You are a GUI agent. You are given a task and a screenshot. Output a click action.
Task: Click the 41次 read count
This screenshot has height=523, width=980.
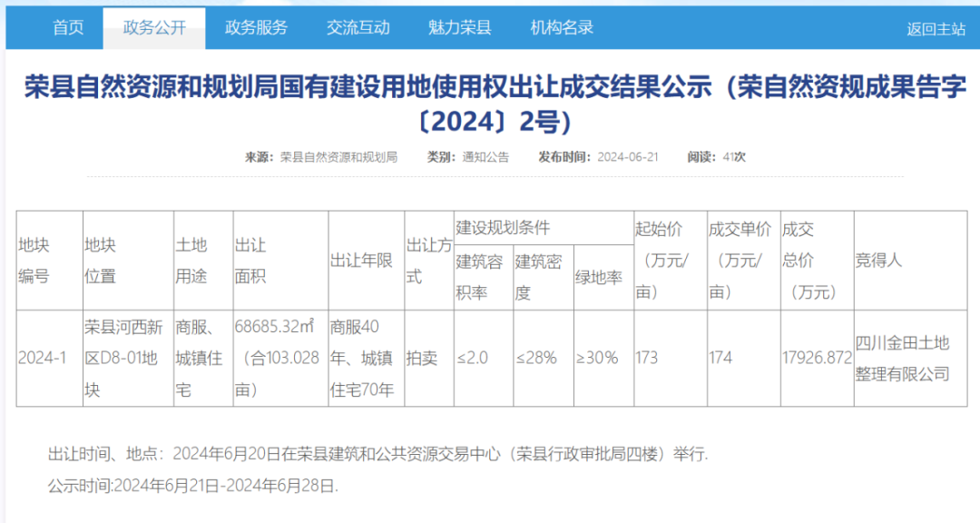[734, 157]
